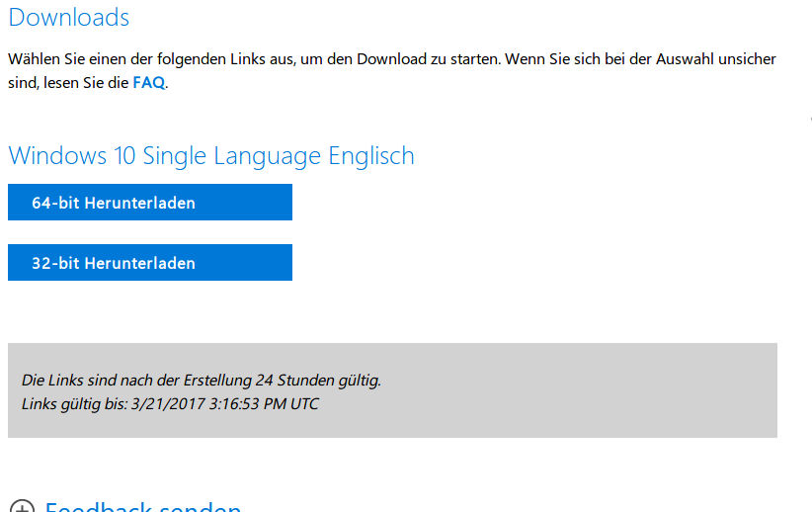
Task: Click 'Die Links sind nach der Erstellung' text
Action: pos(201,381)
